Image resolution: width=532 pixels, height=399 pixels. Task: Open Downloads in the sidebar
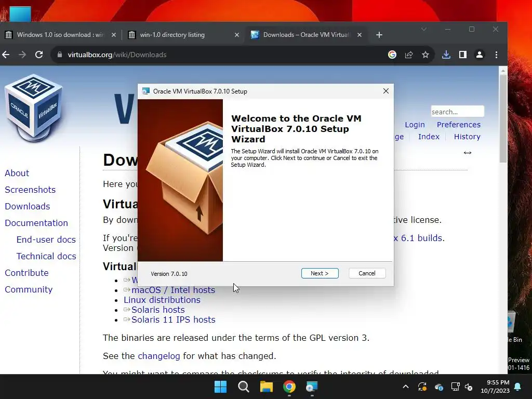point(28,206)
